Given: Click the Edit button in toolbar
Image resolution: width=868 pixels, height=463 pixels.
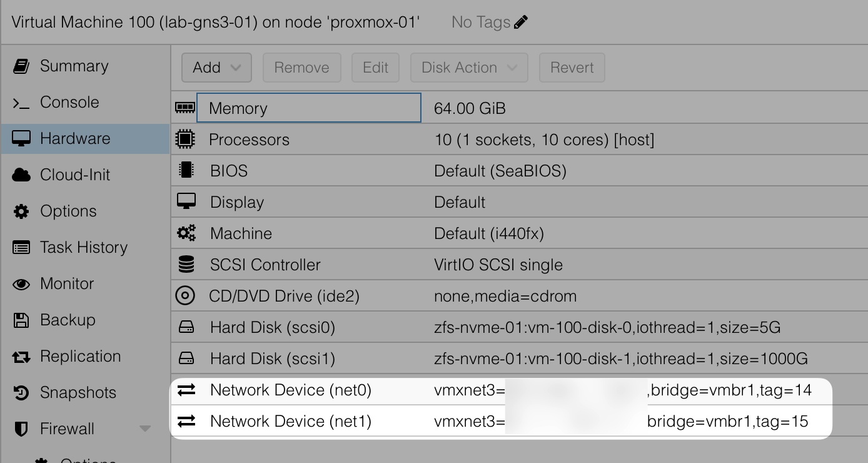Looking at the screenshot, I should 375,68.
